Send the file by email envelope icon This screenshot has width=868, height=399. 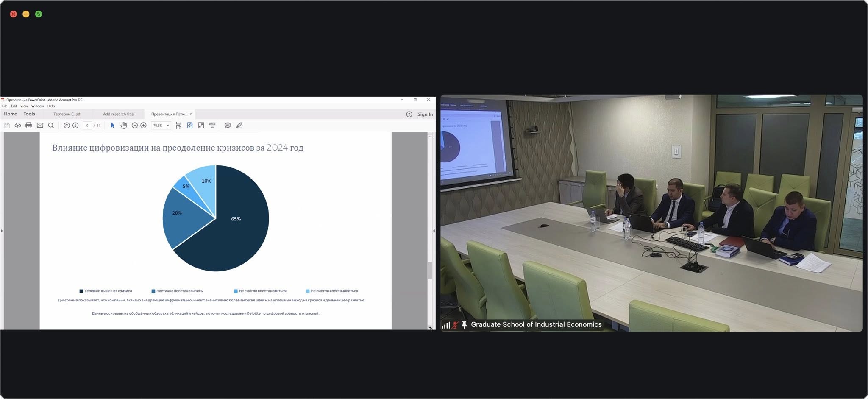[40, 126]
